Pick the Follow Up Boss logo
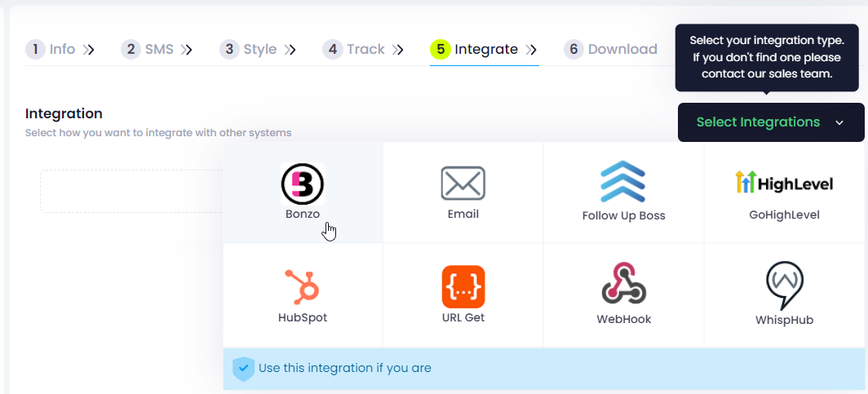The height and width of the screenshot is (394, 868). [x=623, y=182]
